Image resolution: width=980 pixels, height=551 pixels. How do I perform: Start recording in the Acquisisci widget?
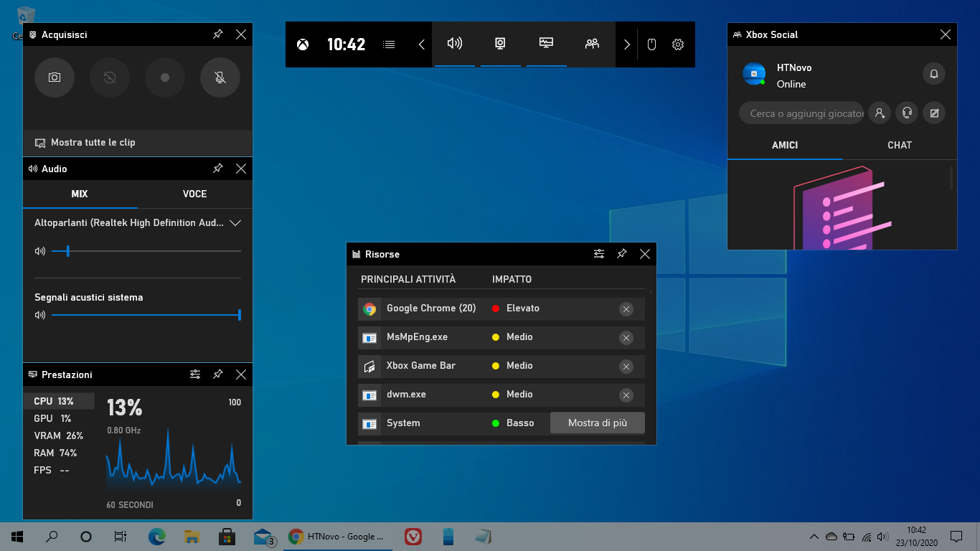(164, 77)
